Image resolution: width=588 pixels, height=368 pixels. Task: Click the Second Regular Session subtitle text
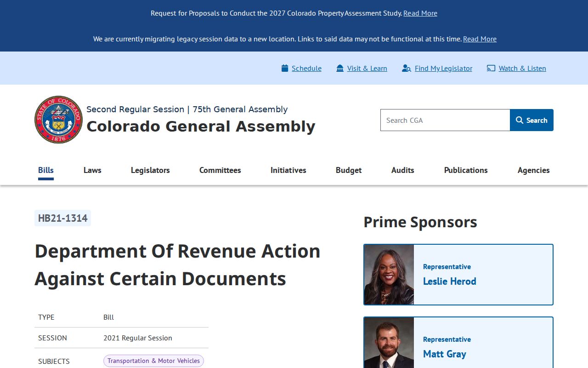[x=187, y=109]
